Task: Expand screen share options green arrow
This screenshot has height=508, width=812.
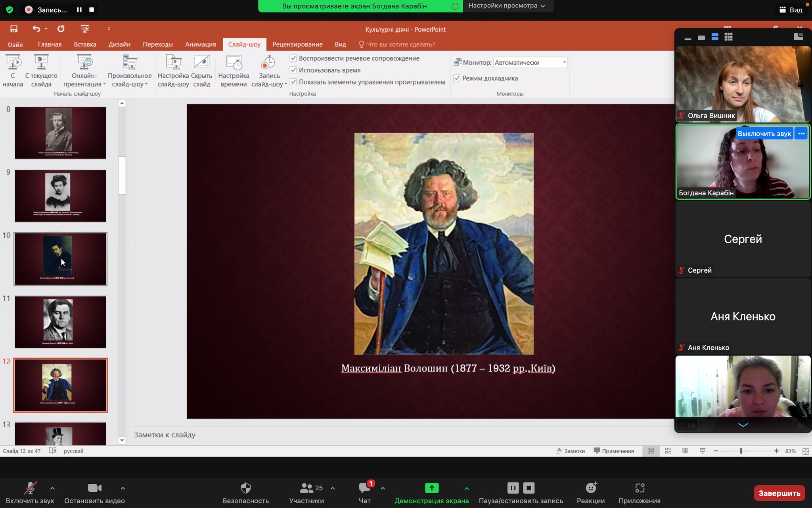Action: click(x=467, y=488)
